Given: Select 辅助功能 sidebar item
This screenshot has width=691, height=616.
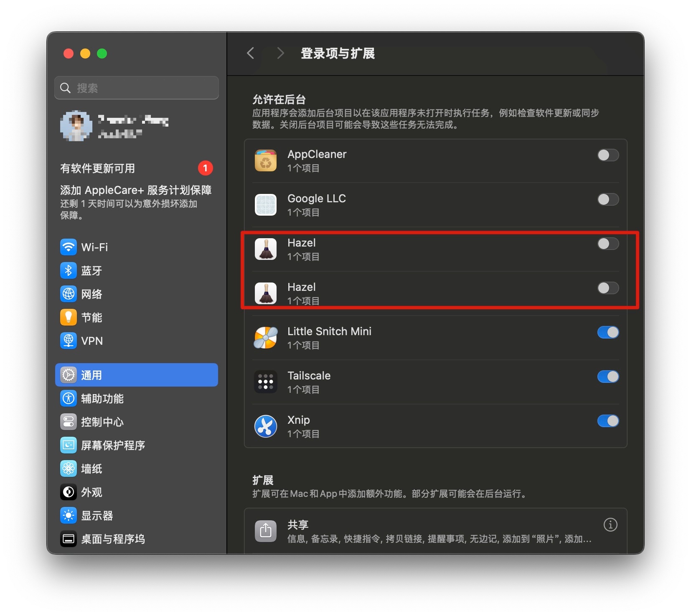Looking at the screenshot, I should (137, 398).
